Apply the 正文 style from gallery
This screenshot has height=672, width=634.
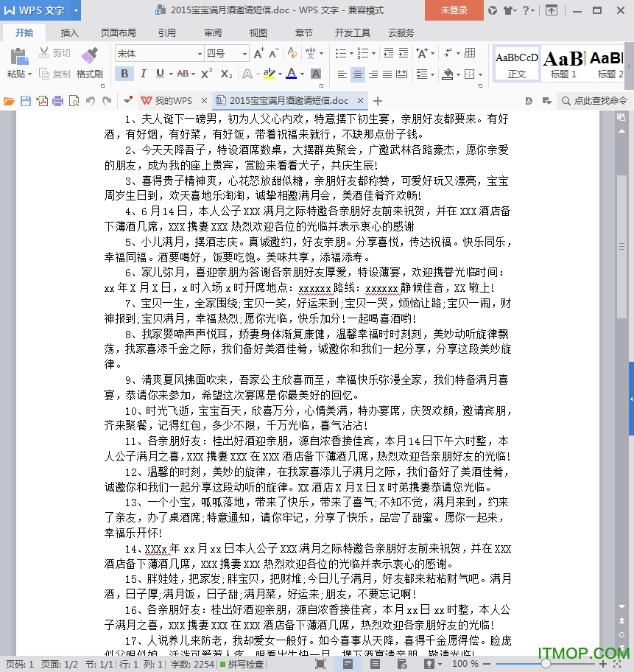[517, 63]
